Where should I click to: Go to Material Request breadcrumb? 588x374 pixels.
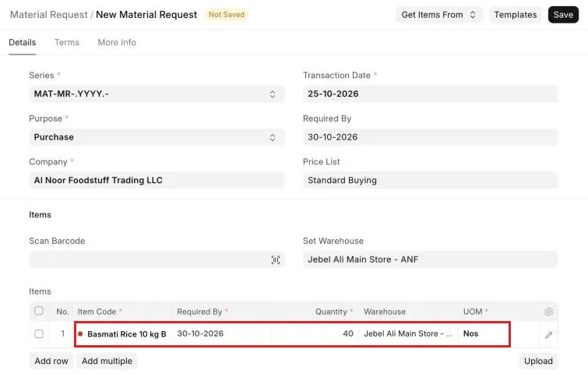click(x=49, y=15)
